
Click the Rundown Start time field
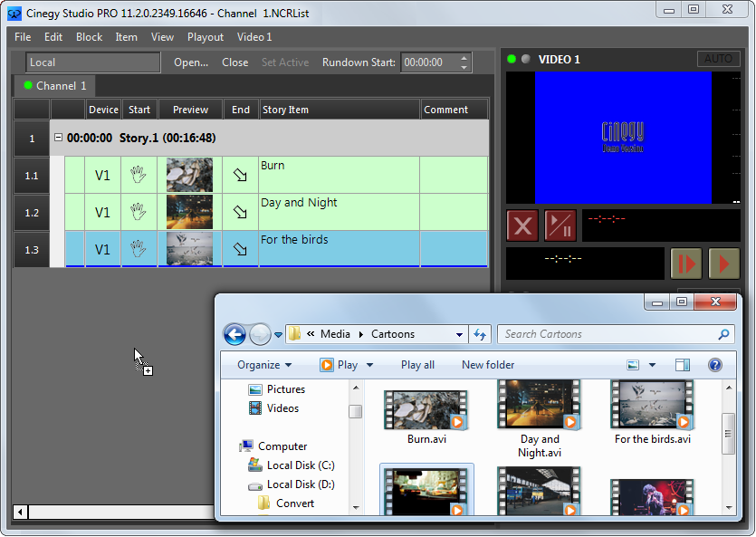pos(429,62)
